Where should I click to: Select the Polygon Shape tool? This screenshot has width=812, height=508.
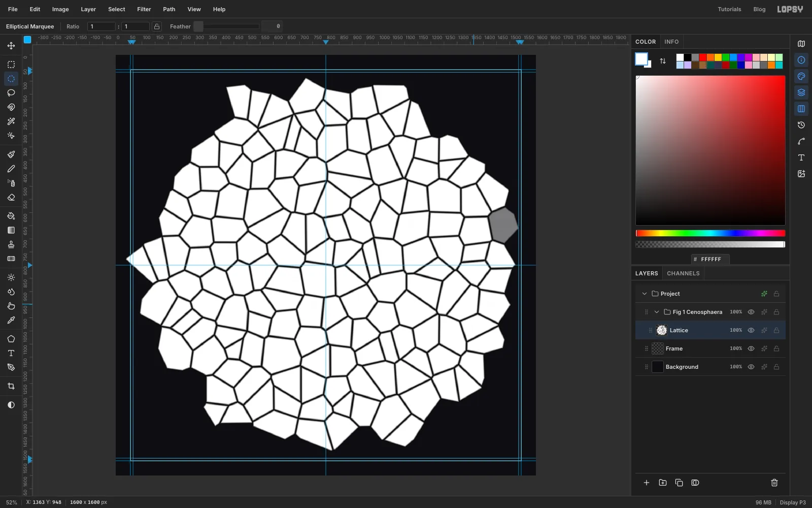coord(11,339)
